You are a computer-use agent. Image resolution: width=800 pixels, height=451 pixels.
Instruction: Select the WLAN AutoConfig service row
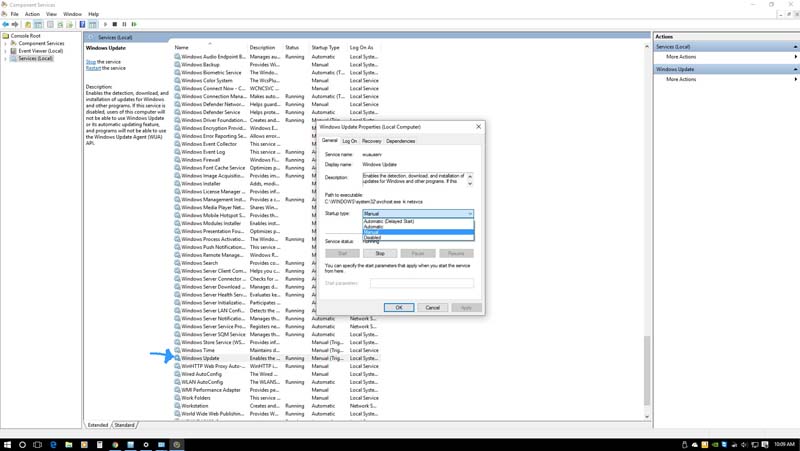(x=276, y=382)
